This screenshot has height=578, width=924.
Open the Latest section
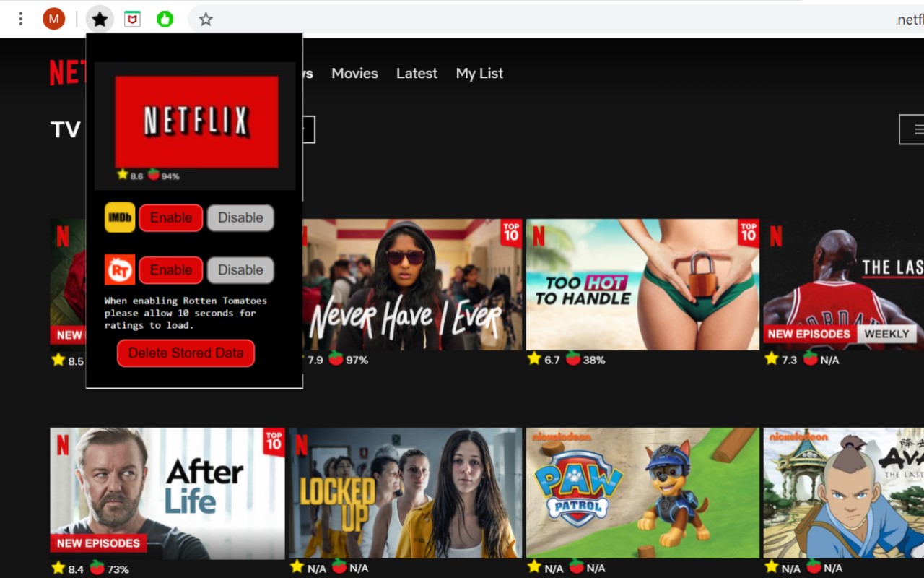(417, 73)
